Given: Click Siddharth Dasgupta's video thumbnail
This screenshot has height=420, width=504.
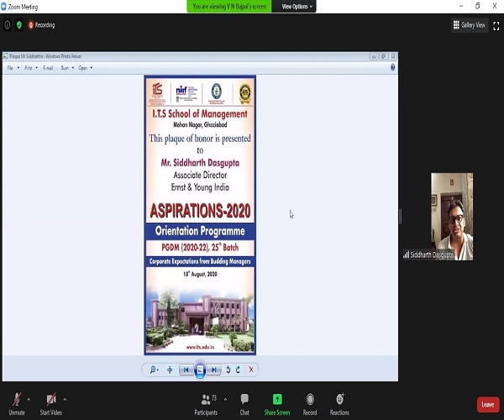Looking at the screenshot, I should [452, 216].
